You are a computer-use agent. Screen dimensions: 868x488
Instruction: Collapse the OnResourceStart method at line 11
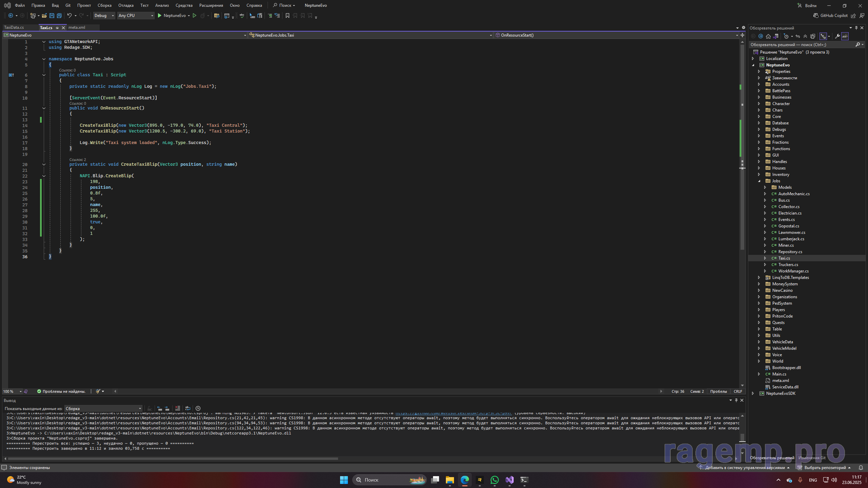[x=44, y=108]
